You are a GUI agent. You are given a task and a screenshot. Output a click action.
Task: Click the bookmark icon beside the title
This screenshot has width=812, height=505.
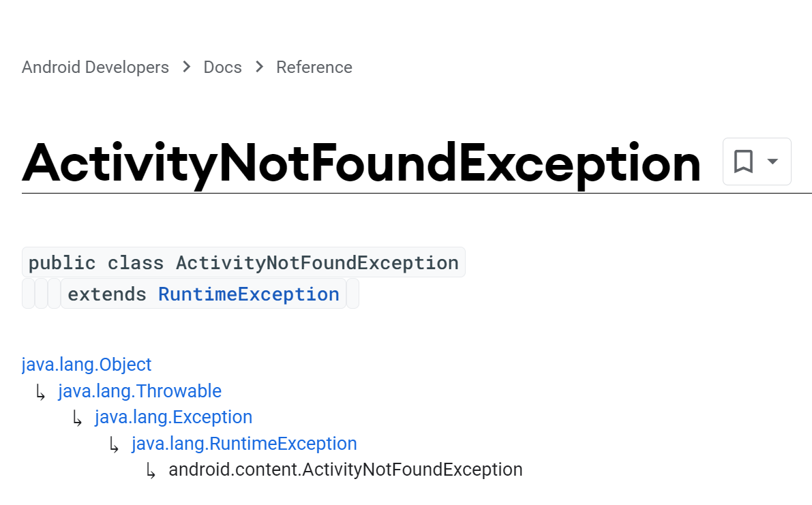743,162
